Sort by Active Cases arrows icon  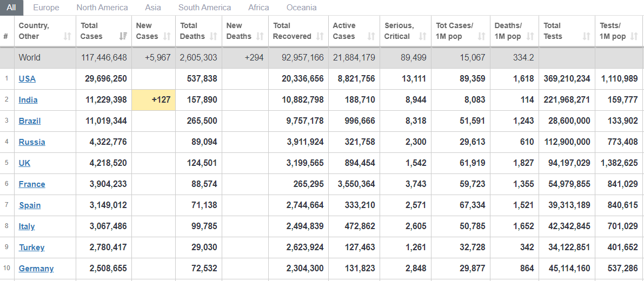point(371,37)
